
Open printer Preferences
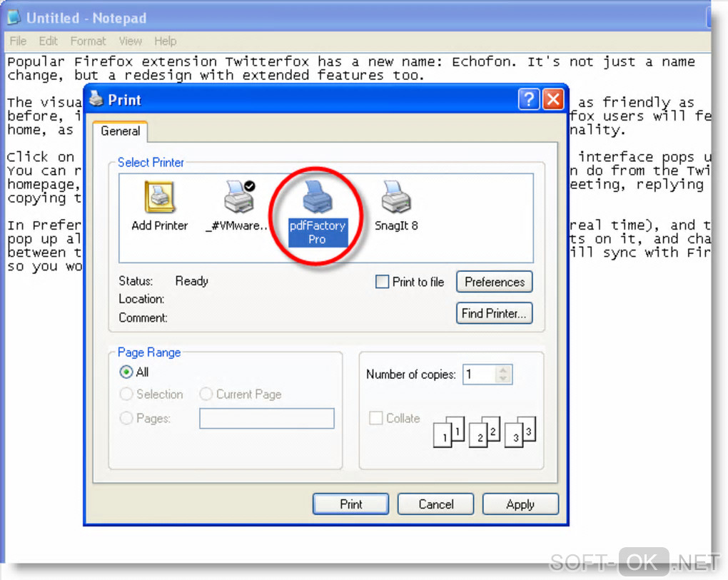click(495, 282)
